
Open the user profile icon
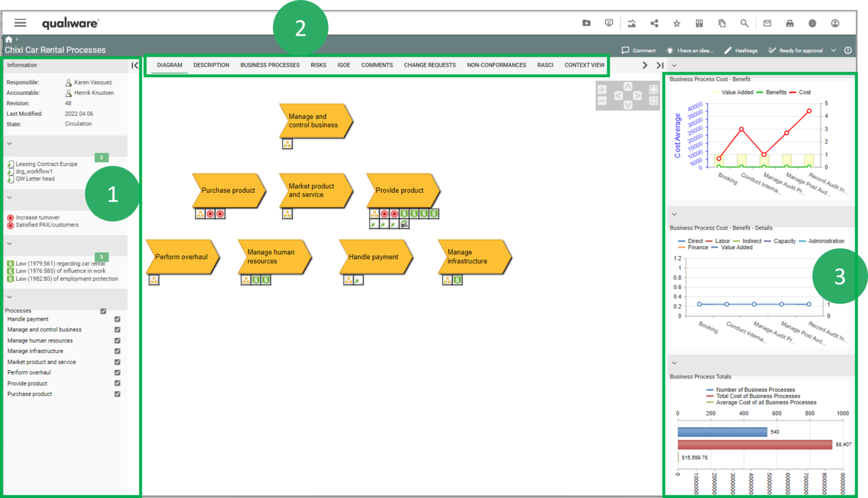point(835,23)
